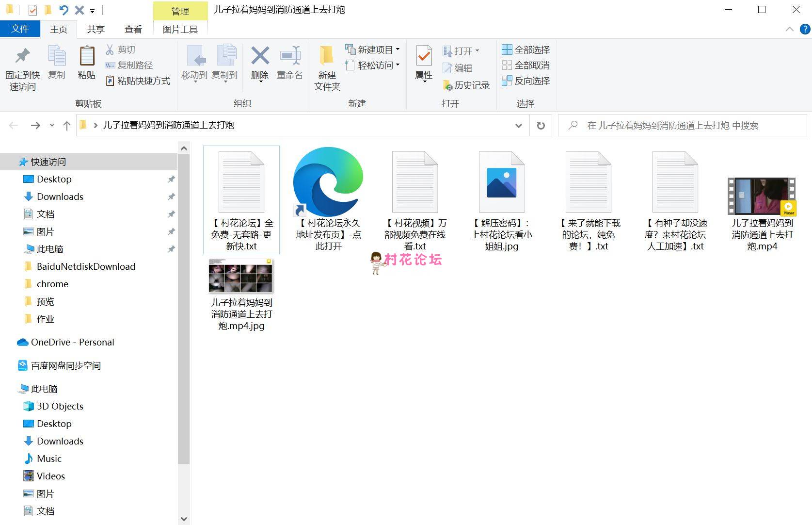Click the blue Help question mark icon
The image size is (812, 525).
(x=805, y=29)
